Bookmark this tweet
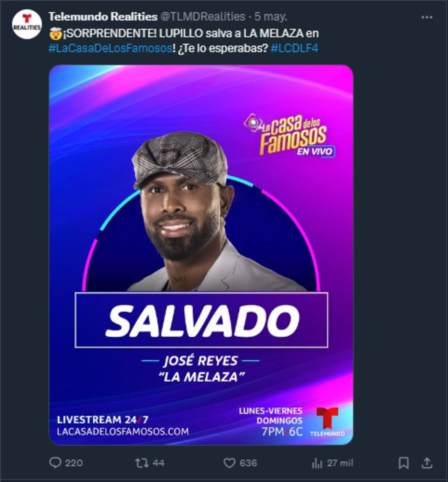The image size is (448, 482). (x=403, y=463)
